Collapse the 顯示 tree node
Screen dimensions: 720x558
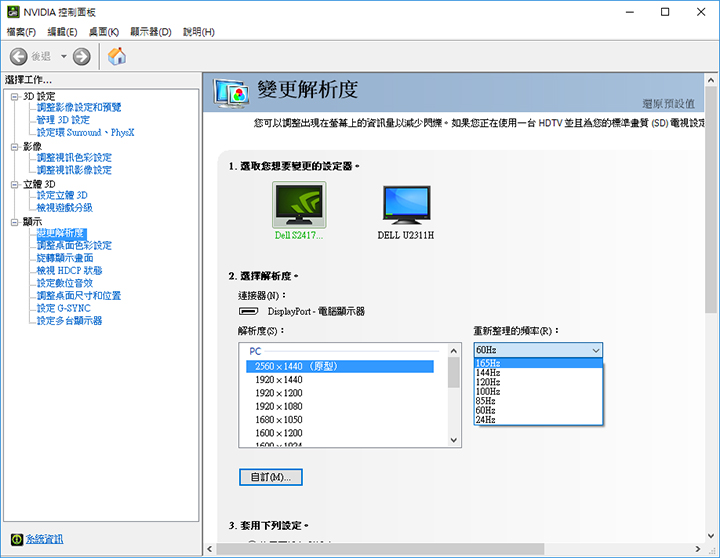tap(15, 222)
